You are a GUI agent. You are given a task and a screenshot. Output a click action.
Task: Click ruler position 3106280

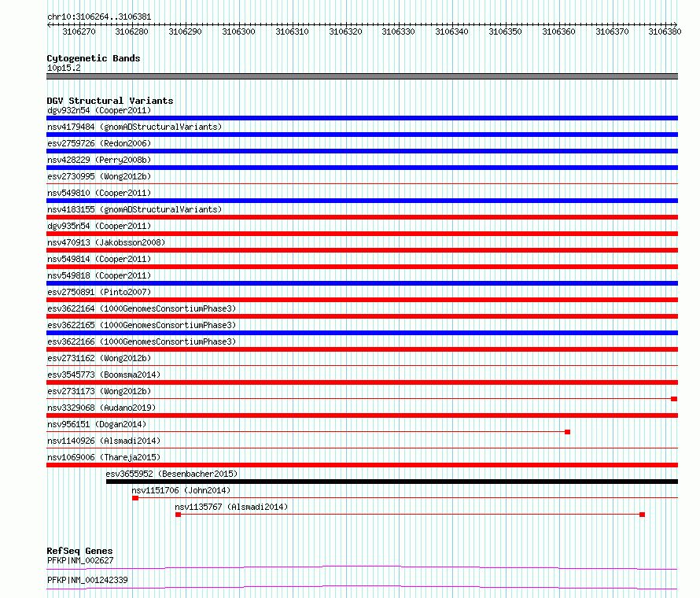pos(131,31)
